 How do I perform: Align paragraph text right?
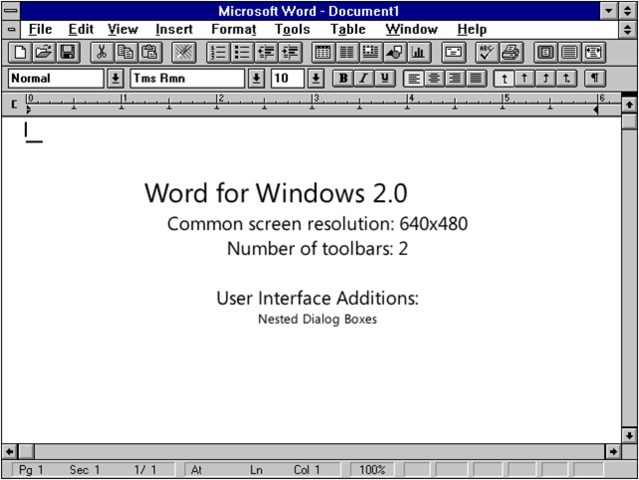tap(455, 78)
